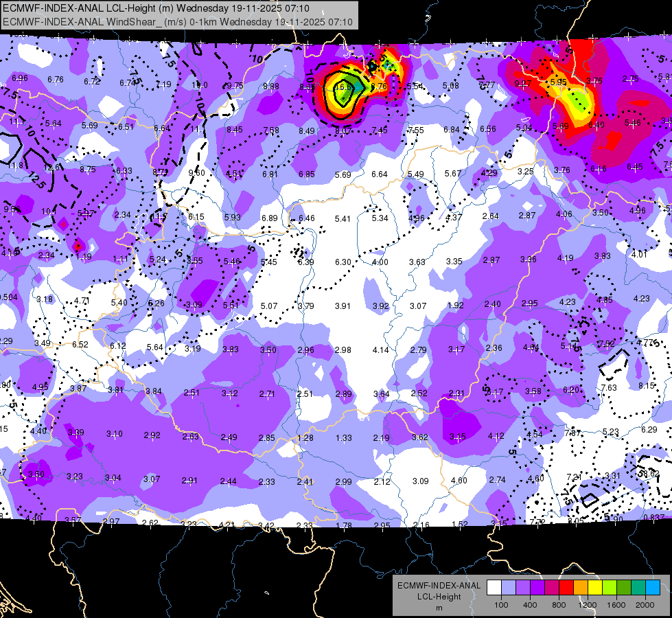The width and height of the screenshot is (672, 618).
Task: Click the 2.75 grid value
Action: [x=630, y=79]
